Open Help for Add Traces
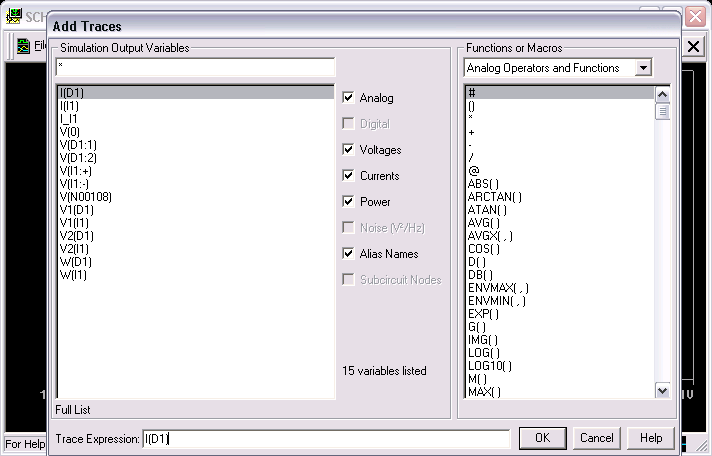The height and width of the screenshot is (456, 712). (x=651, y=438)
